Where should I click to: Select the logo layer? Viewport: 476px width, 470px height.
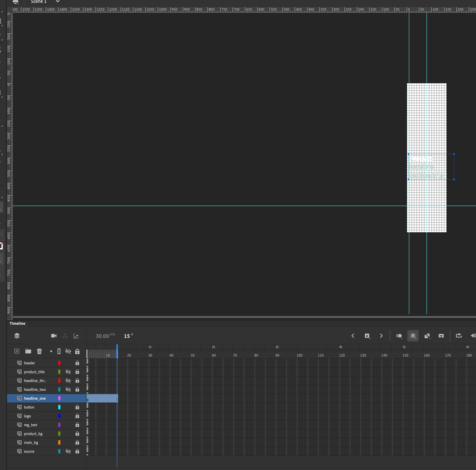[27, 416]
